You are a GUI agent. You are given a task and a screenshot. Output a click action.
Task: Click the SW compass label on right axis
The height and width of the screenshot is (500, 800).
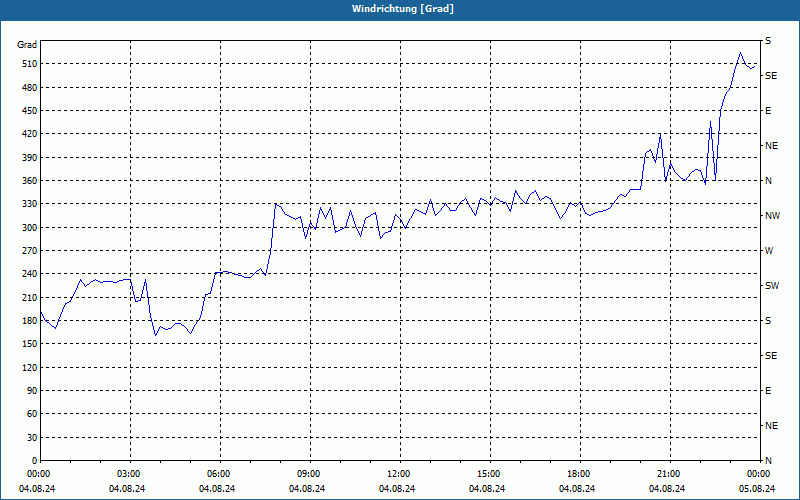tap(772, 286)
